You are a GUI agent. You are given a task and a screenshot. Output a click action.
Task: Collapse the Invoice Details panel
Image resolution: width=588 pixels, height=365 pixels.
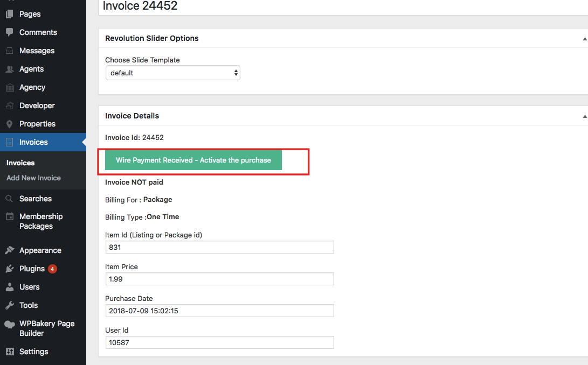tap(585, 116)
